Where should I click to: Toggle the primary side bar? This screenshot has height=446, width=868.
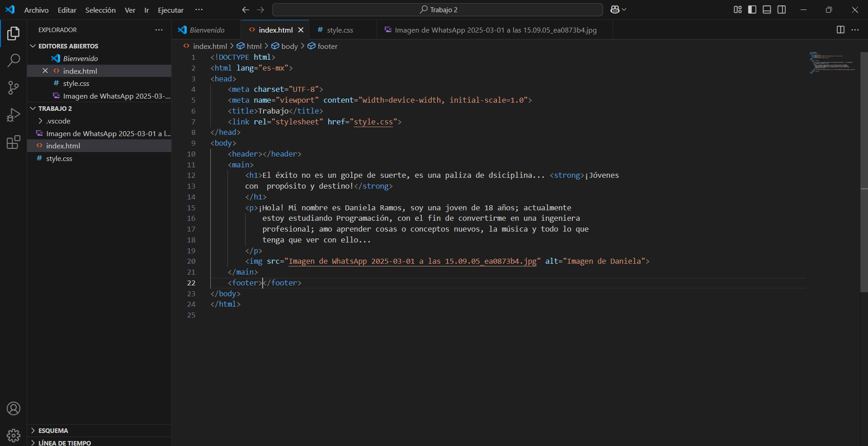coord(752,9)
